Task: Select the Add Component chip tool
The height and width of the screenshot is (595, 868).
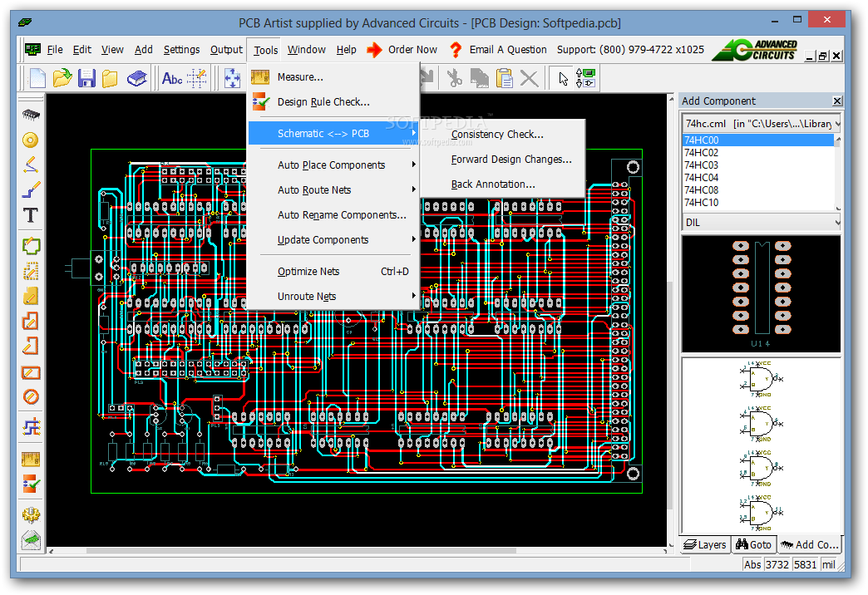Action: click(31, 115)
